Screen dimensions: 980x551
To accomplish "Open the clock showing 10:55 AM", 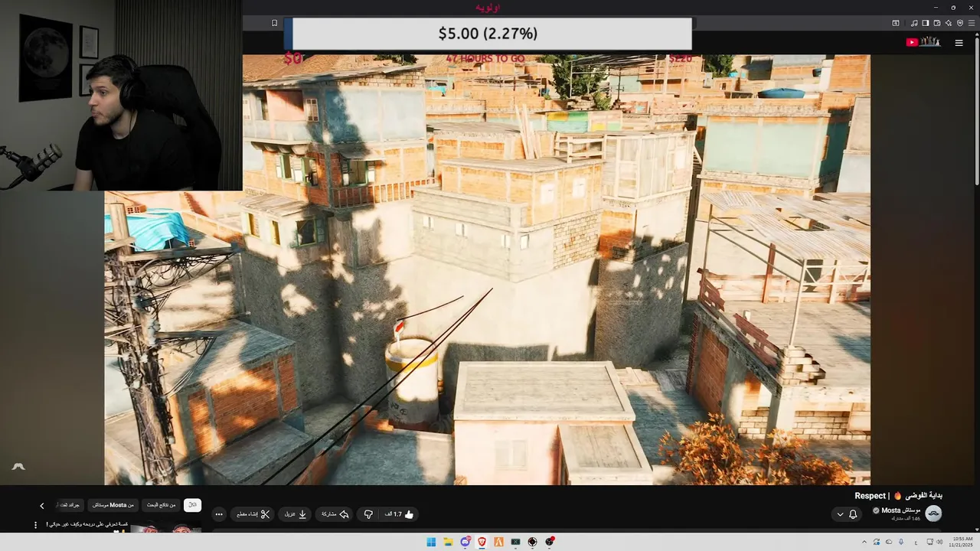I will click(x=962, y=542).
